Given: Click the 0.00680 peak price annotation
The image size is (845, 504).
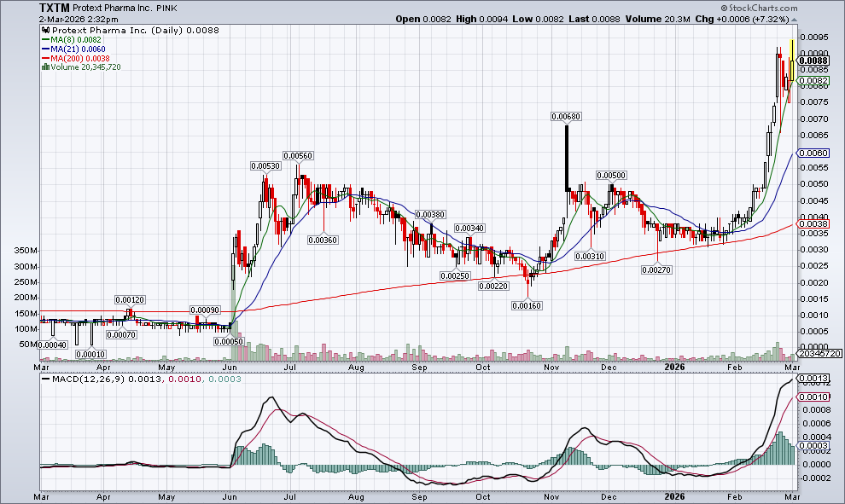Looking at the screenshot, I should (566, 116).
